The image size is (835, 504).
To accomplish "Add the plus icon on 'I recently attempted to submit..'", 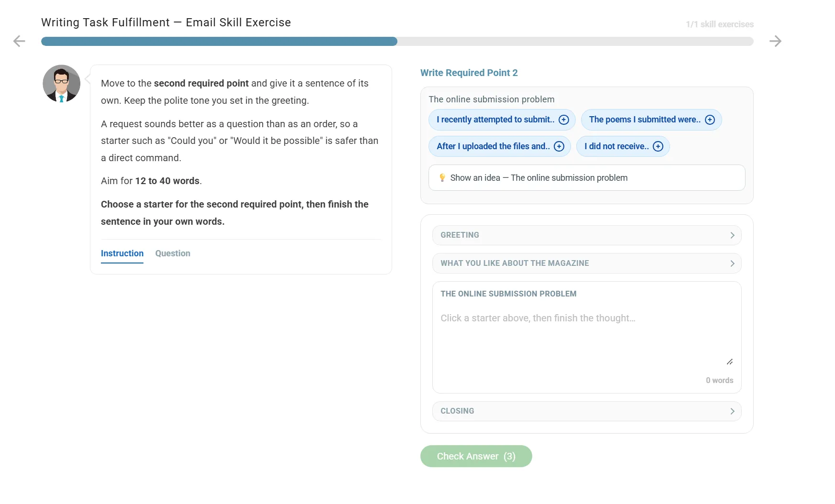I will pos(564,120).
